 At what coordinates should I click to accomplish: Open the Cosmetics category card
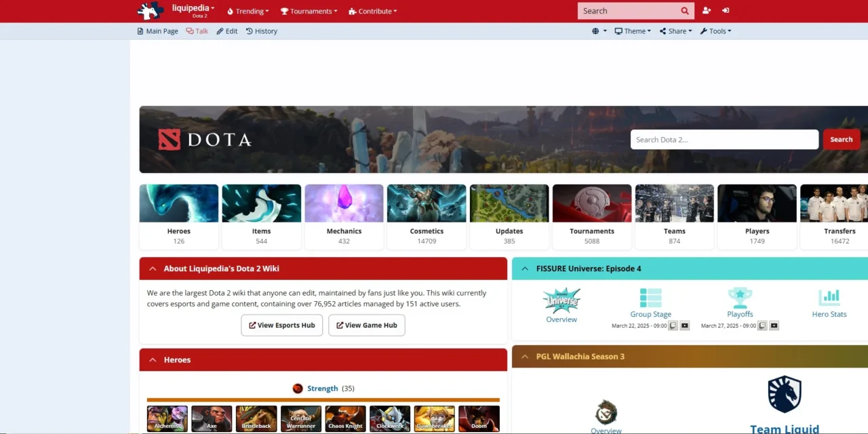coord(427,216)
